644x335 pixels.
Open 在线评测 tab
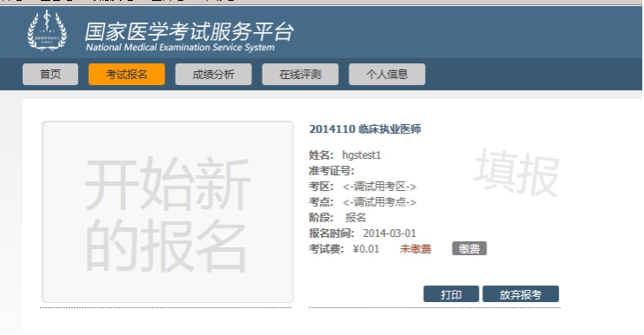pyautogui.click(x=300, y=75)
